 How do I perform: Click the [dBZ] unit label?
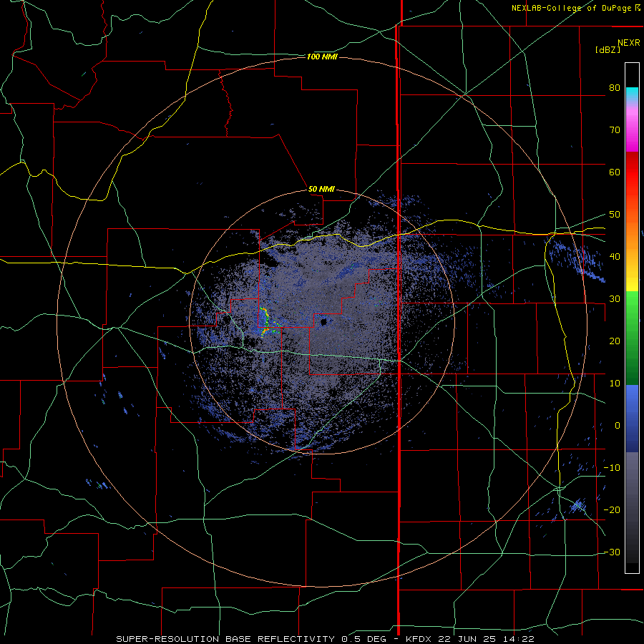(x=608, y=50)
